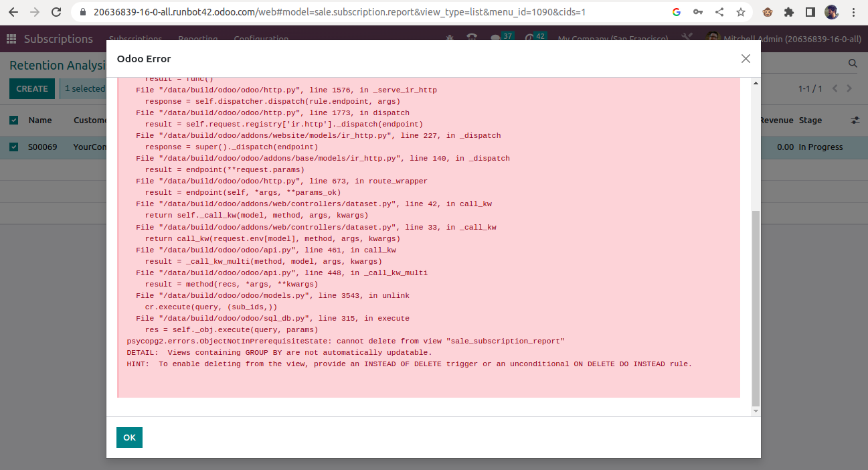The width and height of the screenshot is (868, 470).
Task: Click the 'line 3543, in unlink' traceback line
Action: click(x=272, y=296)
